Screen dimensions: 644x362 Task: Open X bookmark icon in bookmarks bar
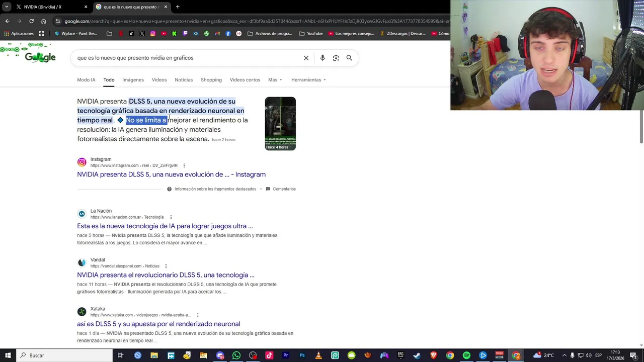(x=142, y=34)
